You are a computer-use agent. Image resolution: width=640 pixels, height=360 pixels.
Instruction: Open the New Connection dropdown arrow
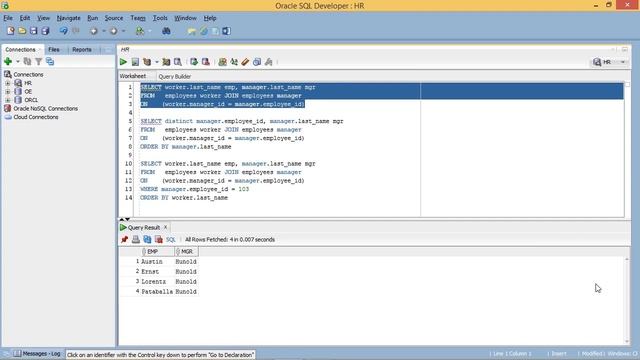point(18,62)
